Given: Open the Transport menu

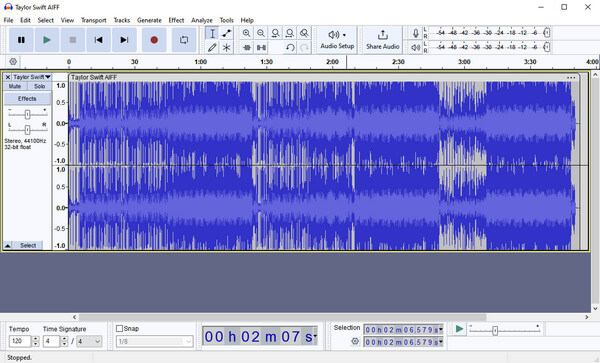Looking at the screenshot, I should click(x=94, y=20).
